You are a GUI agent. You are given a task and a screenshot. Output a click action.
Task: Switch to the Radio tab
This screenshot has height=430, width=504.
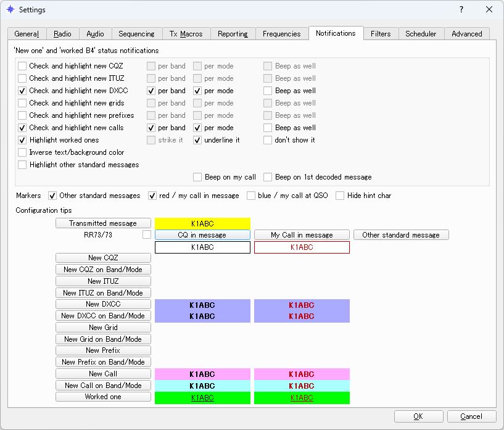point(63,34)
